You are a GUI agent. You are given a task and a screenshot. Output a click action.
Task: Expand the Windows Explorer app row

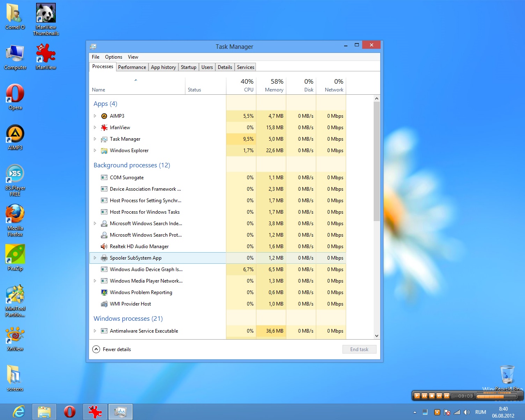click(x=95, y=151)
